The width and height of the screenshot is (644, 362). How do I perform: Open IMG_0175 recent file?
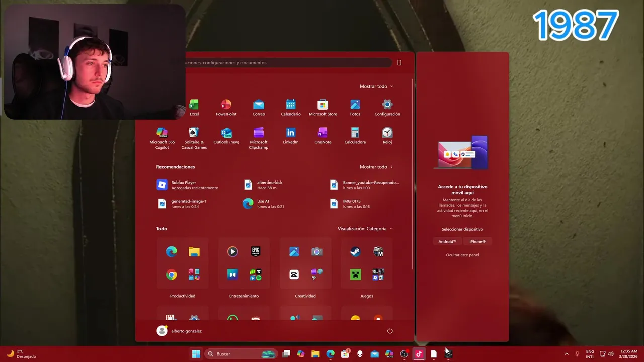(350, 204)
